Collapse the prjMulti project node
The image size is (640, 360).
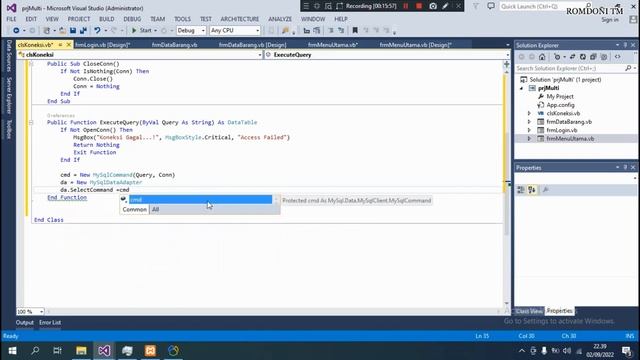521,88
